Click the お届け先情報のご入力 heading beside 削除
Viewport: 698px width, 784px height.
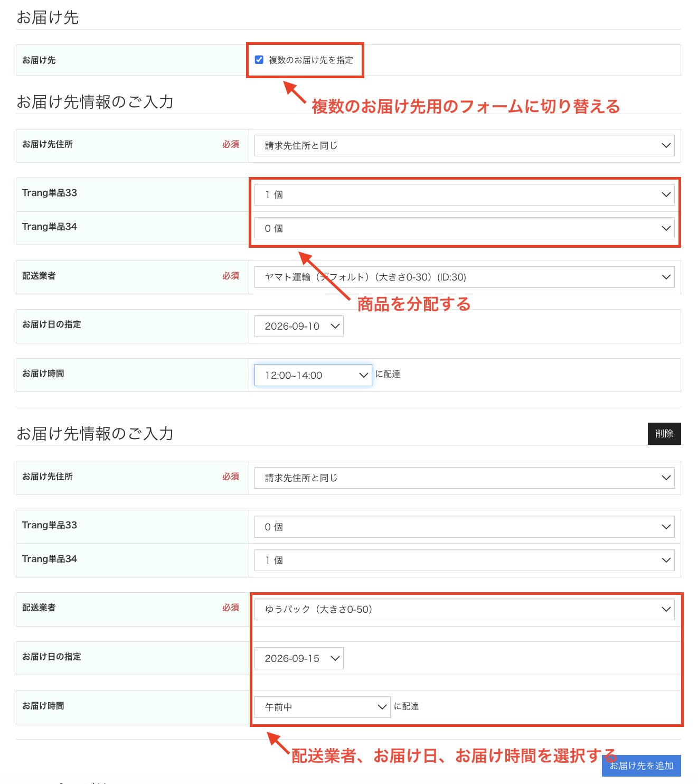[x=95, y=434]
